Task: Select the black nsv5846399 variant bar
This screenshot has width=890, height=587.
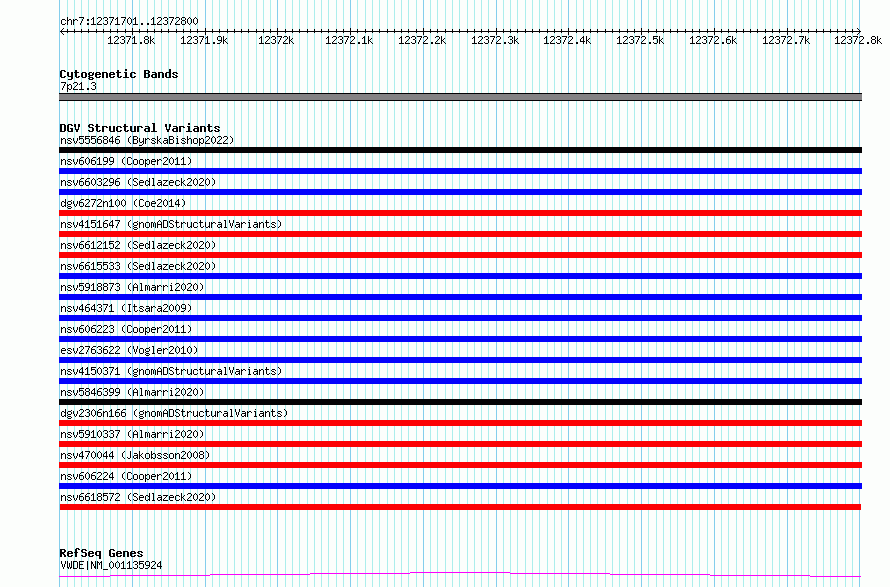Action: [x=460, y=402]
